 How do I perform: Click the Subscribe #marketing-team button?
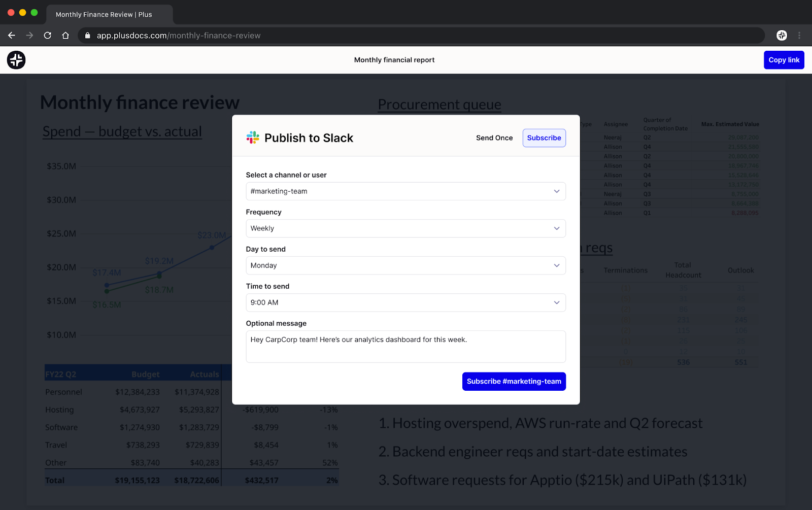point(514,382)
